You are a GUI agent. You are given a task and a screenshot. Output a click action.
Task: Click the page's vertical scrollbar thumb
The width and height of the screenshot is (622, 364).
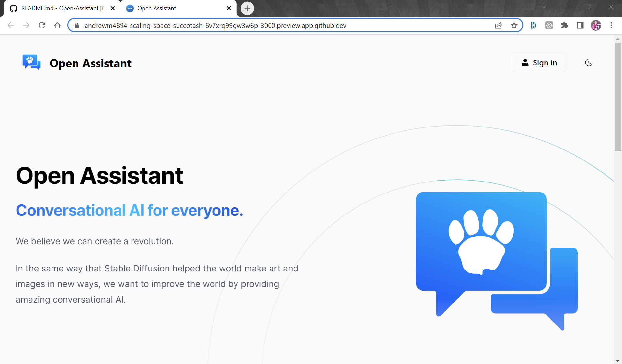[x=617, y=97]
